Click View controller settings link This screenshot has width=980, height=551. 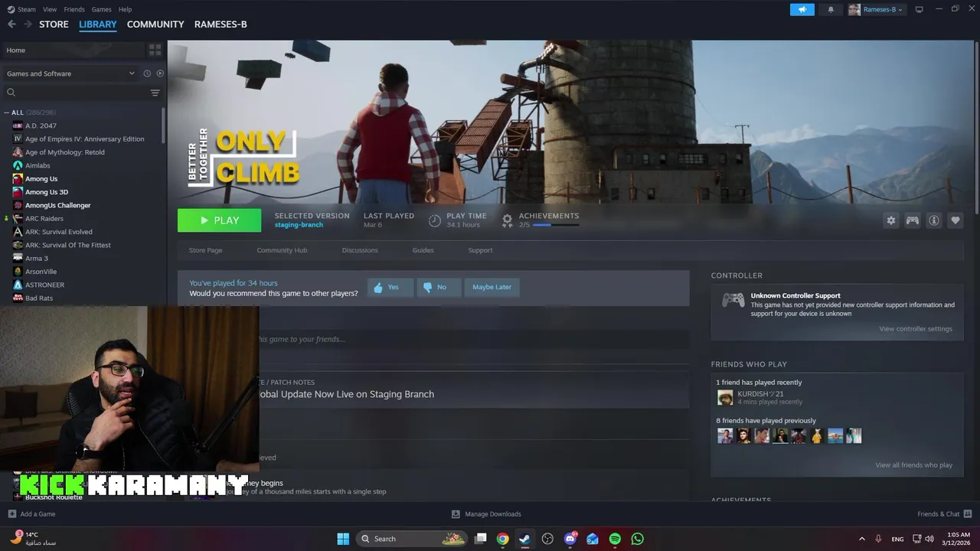pos(916,329)
